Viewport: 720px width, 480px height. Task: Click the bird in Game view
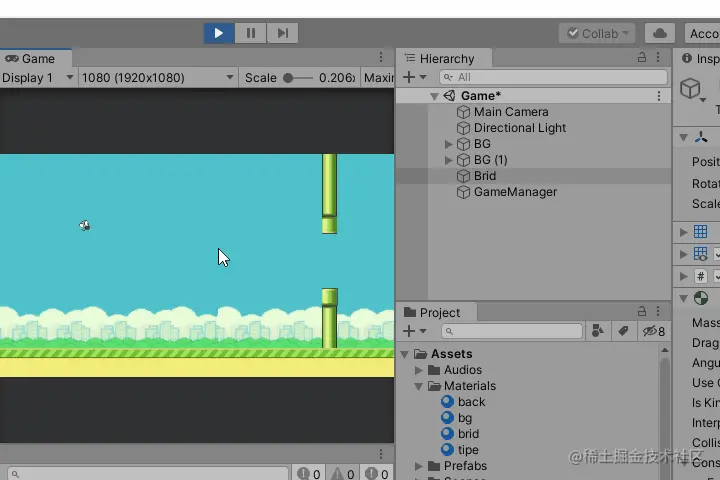84,226
